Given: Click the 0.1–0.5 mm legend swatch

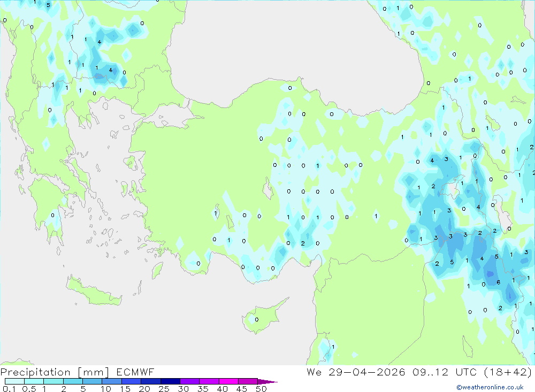Looking at the screenshot, I should [14, 381].
